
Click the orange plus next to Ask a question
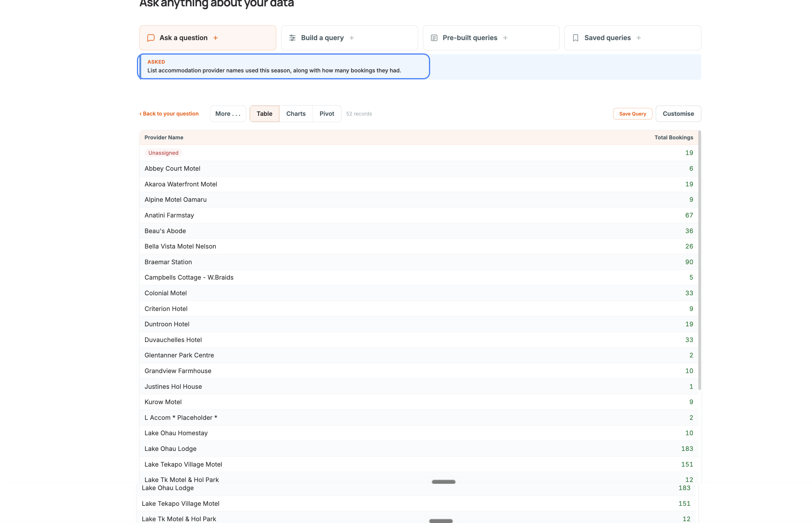tap(215, 38)
